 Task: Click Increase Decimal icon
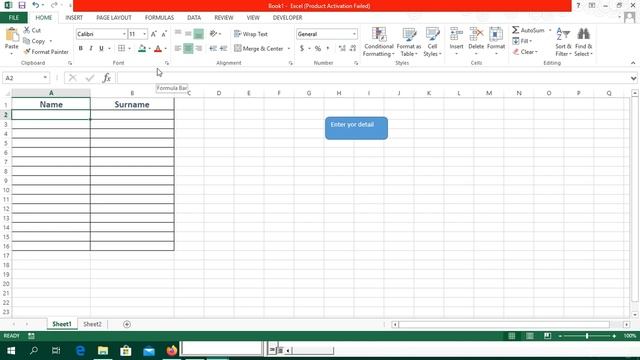342,48
